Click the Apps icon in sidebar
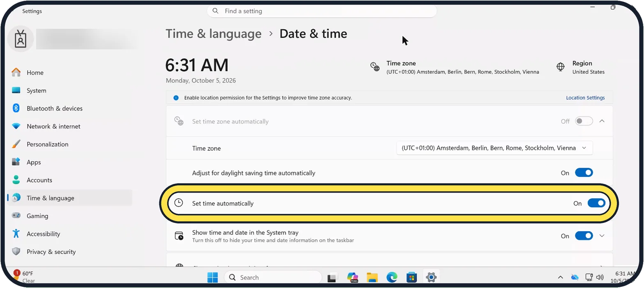 click(16, 162)
